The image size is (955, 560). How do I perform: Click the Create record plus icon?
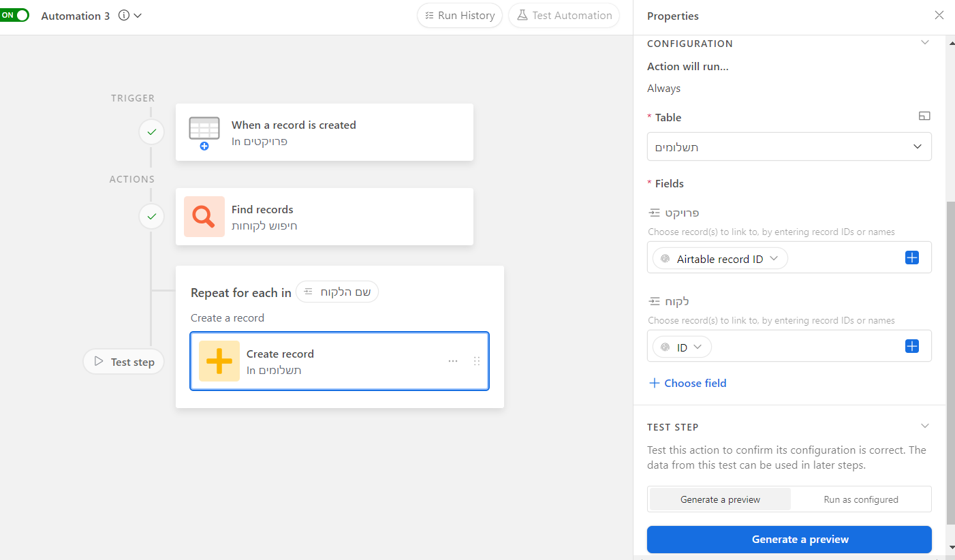click(219, 361)
